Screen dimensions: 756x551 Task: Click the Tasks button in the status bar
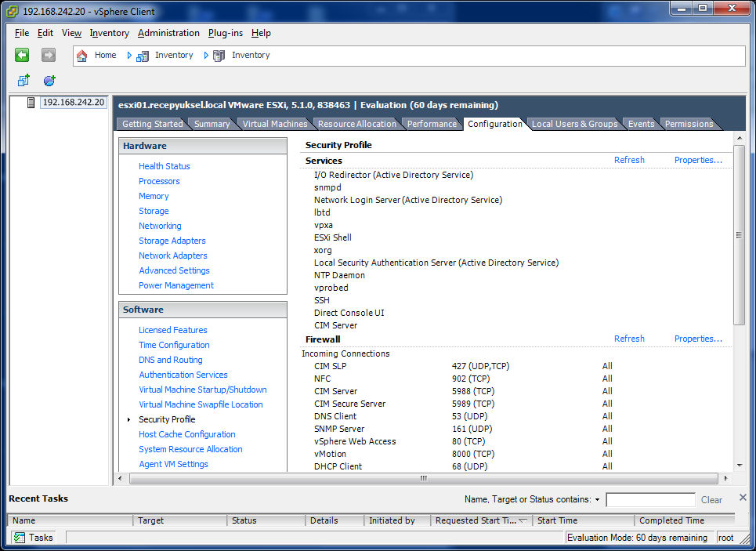[x=33, y=538]
